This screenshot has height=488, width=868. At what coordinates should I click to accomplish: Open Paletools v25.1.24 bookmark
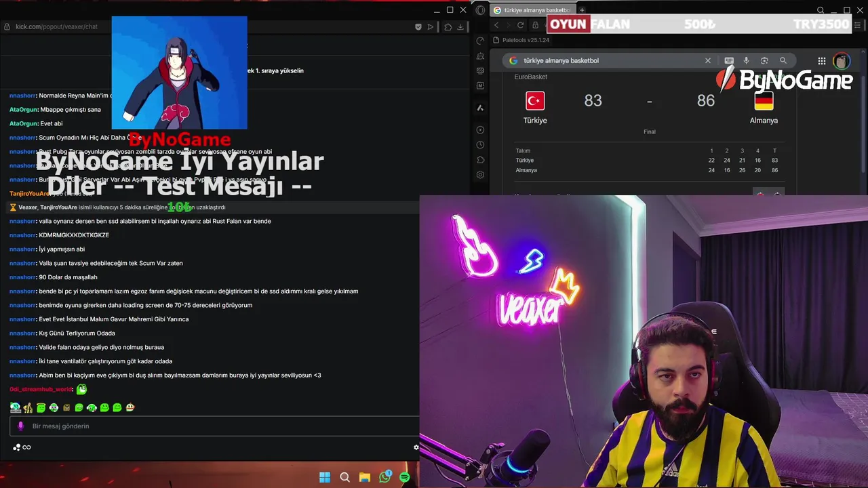[x=521, y=40]
